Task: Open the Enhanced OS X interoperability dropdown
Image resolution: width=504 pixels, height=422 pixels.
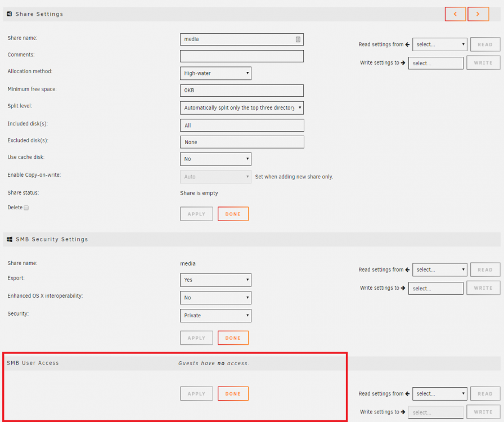Action: (x=215, y=298)
